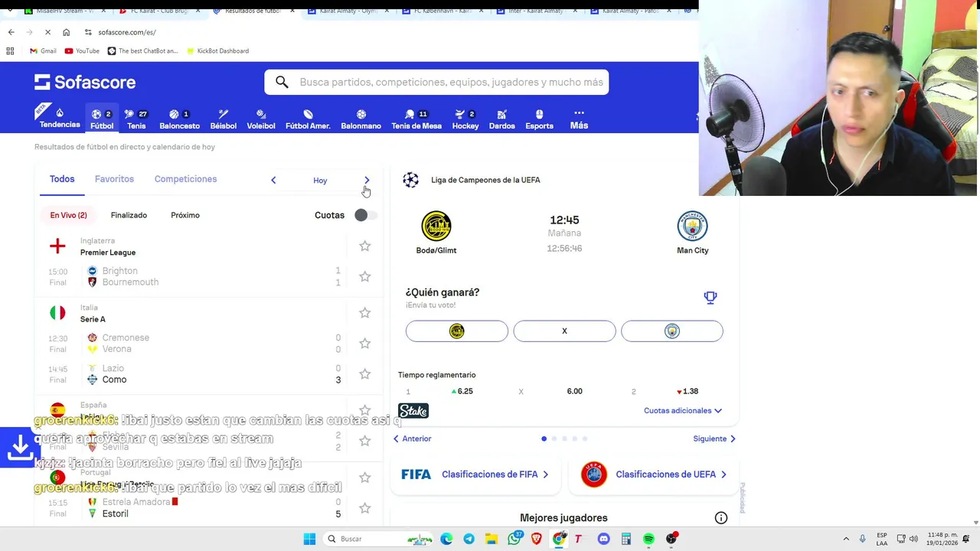The height and width of the screenshot is (551, 980).
Task: Open the Mejores jugadores info icon
Action: click(720, 518)
